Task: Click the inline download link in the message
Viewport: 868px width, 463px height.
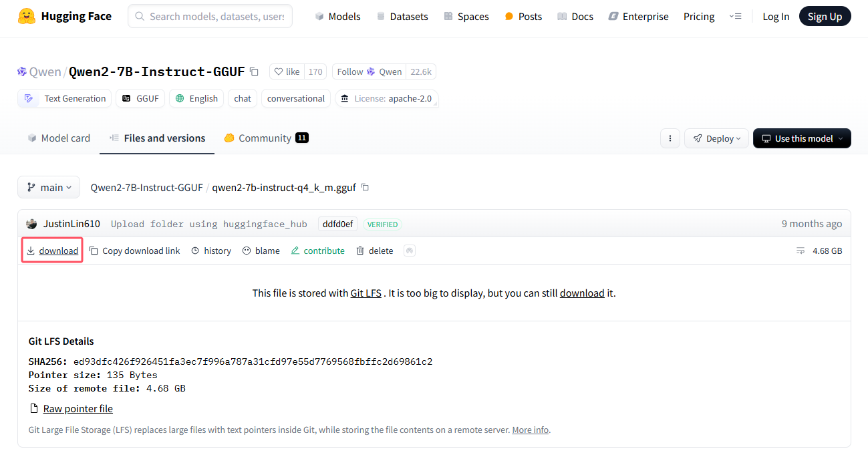Action: click(x=582, y=293)
